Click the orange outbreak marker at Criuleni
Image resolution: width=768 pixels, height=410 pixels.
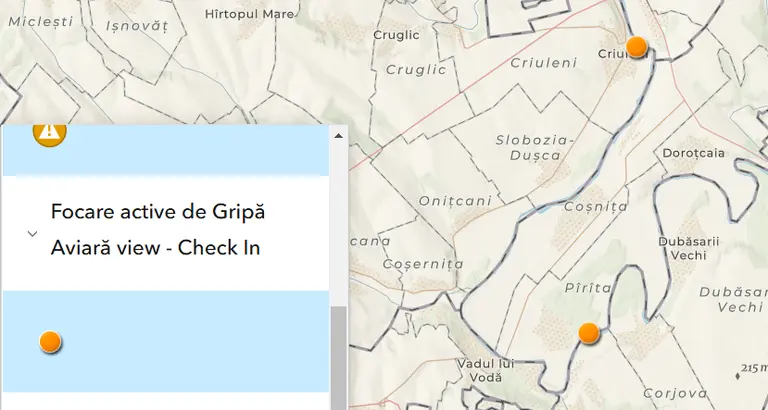(636, 47)
